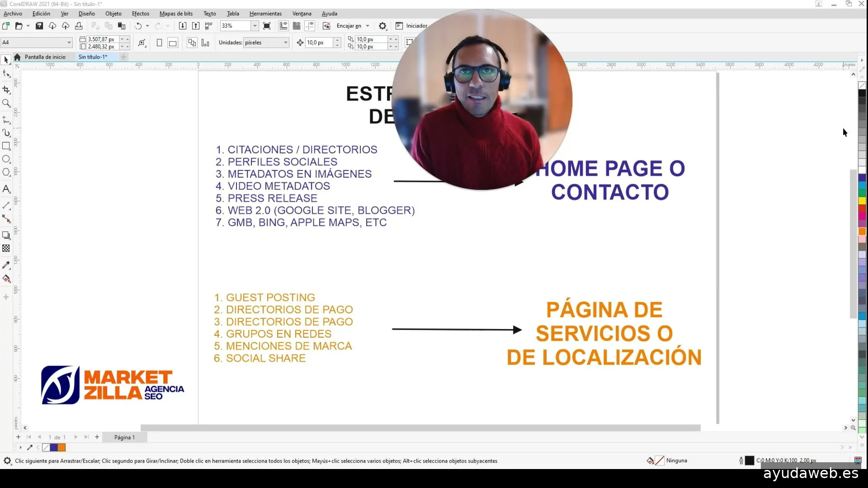
Task: Open the zoom level 33% dropdown
Action: (255, 26)
